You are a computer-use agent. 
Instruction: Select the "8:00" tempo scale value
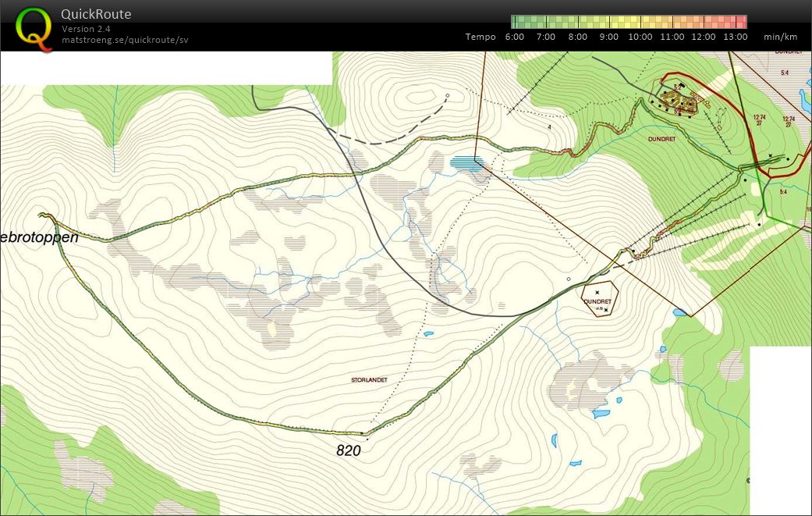pos(577,37)
